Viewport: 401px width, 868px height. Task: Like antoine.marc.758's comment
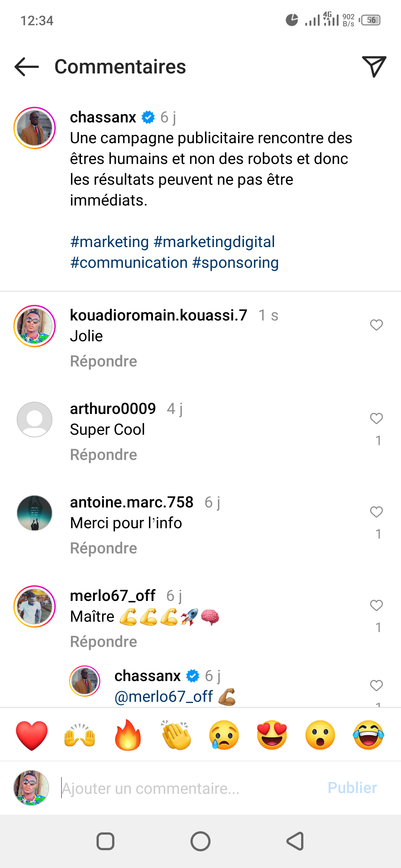coord(376,512)
